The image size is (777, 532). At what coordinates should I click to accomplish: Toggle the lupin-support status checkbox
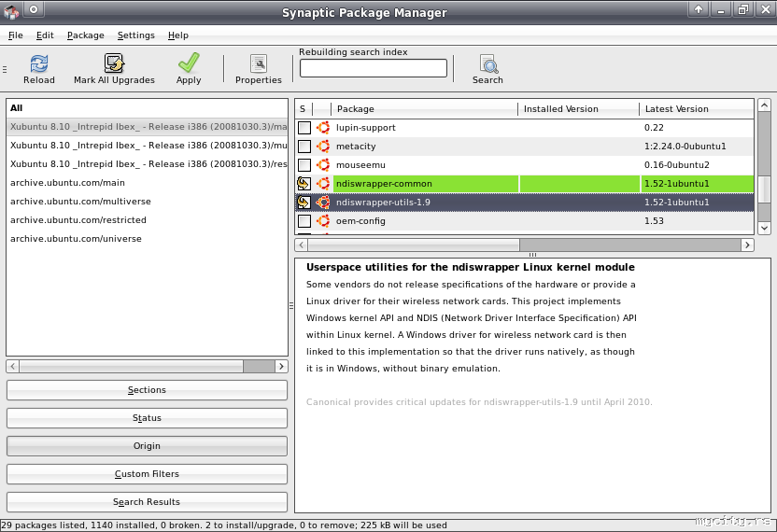[x=304, y=128]
